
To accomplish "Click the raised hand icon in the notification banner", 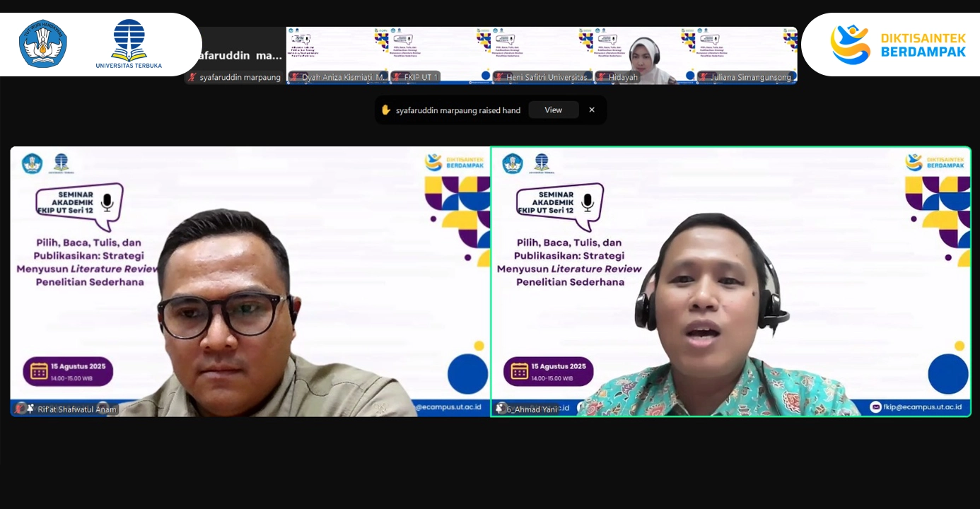I will (385, 110).
